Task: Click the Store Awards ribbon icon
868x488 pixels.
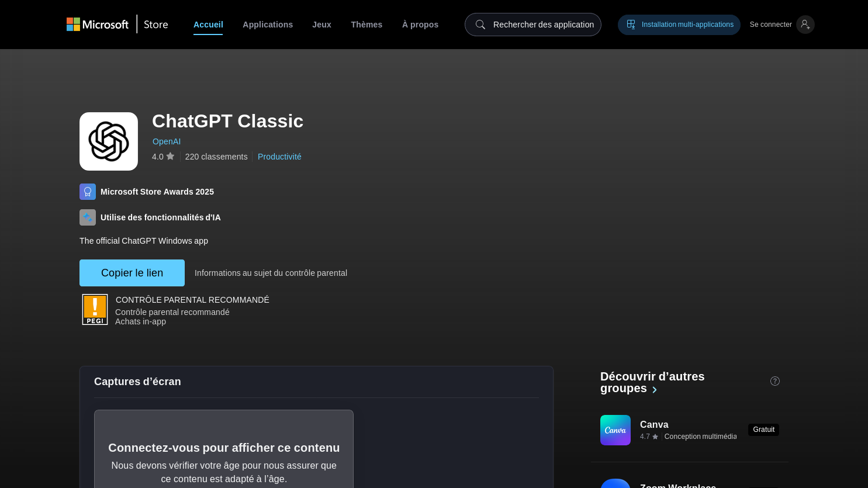Action: click(88, 192)
